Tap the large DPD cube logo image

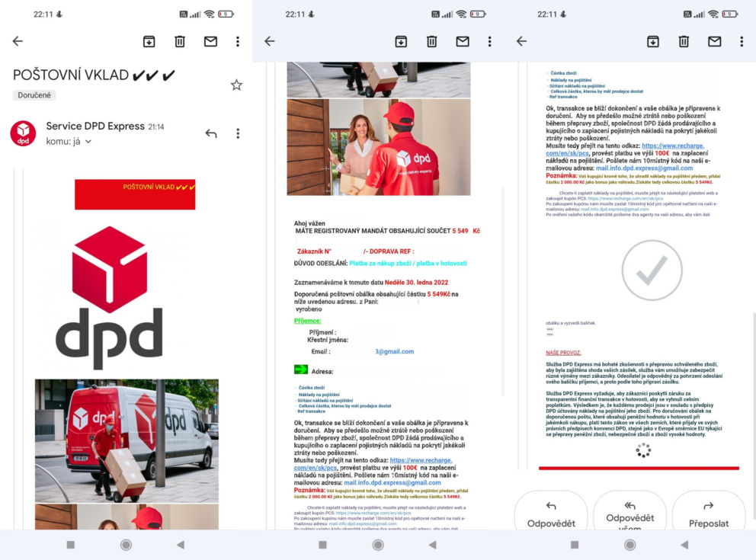pos(110,297)
